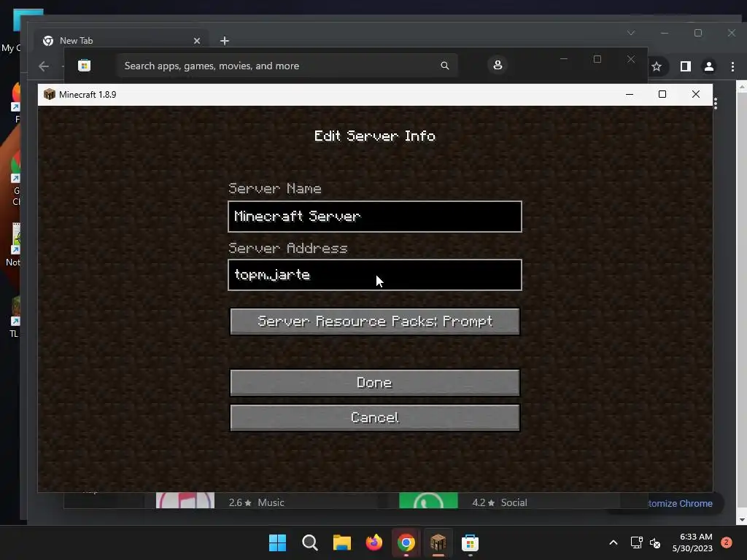
Task: Click the Server Name input field
Action: 374,217
